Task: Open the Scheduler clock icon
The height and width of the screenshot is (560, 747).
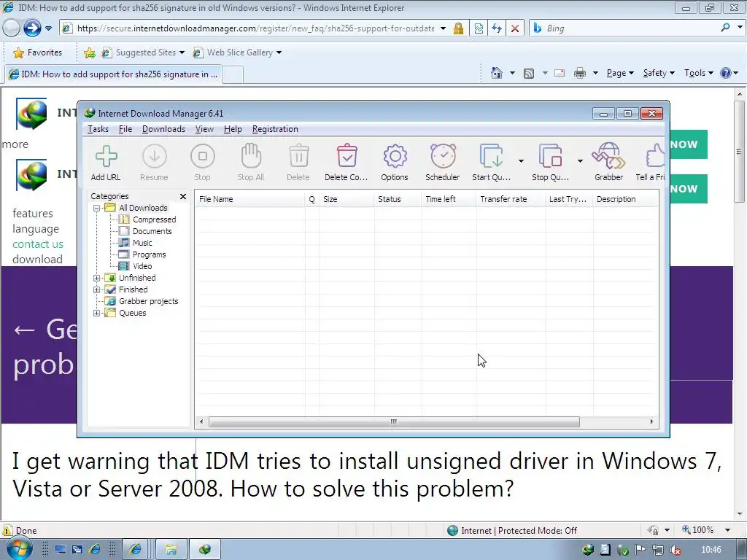Action: (443, 156)
